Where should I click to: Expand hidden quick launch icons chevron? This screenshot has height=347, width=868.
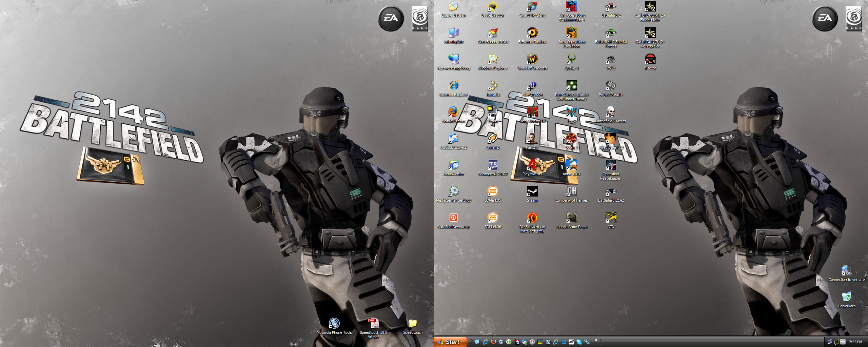pos(596,340)
